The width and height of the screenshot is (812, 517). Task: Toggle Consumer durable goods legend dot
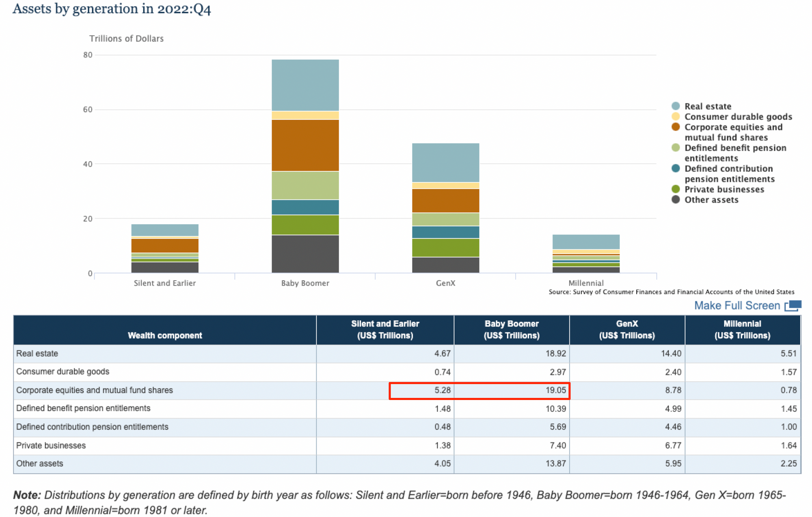676,117
